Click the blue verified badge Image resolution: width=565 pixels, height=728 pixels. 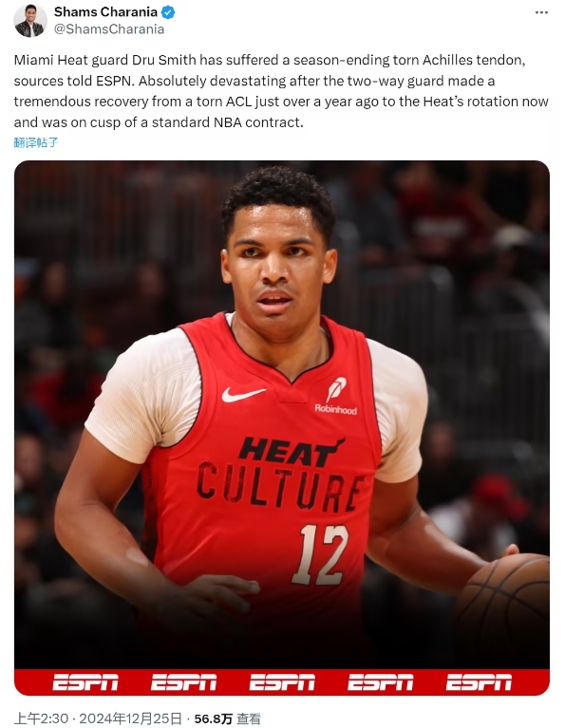168,12
